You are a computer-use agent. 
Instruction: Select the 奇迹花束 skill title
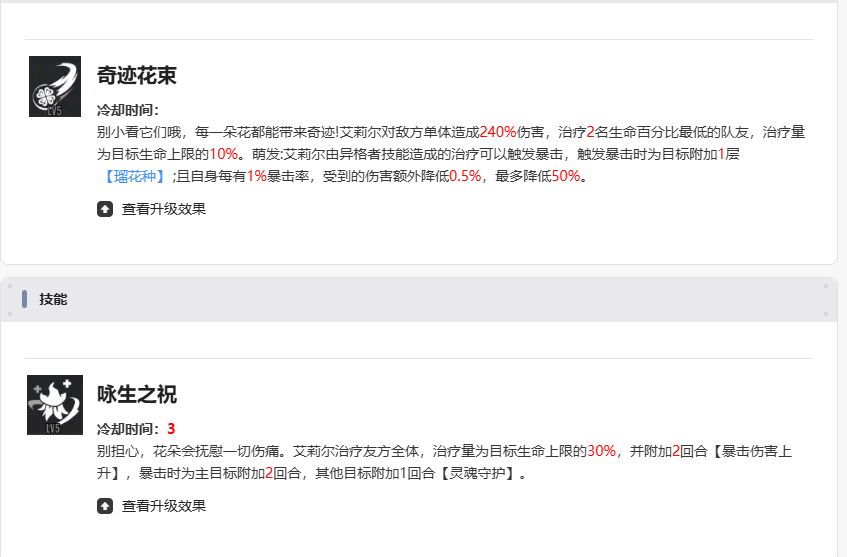click(x=137, y=75)
